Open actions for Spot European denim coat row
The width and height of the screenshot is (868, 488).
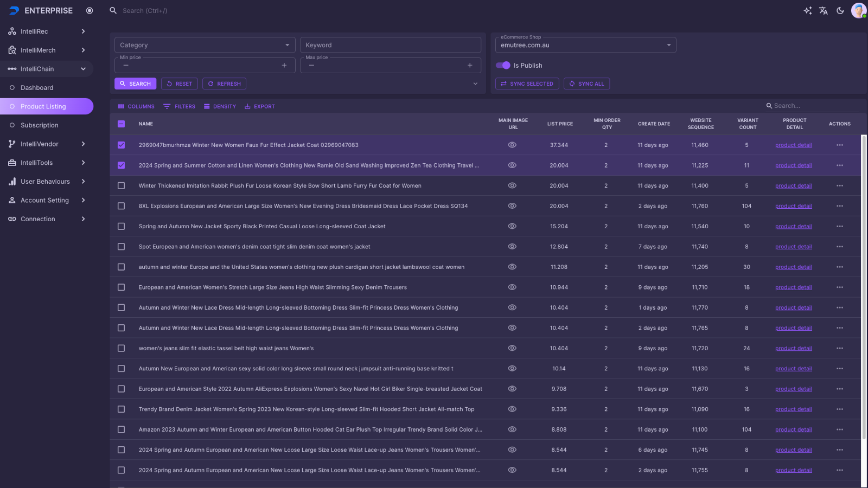(840, 247)
